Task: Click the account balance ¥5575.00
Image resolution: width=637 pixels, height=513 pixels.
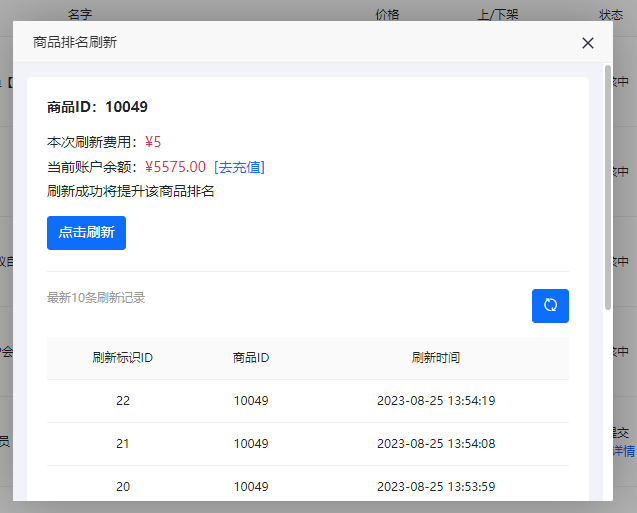Action: click(x=175, y=167)
